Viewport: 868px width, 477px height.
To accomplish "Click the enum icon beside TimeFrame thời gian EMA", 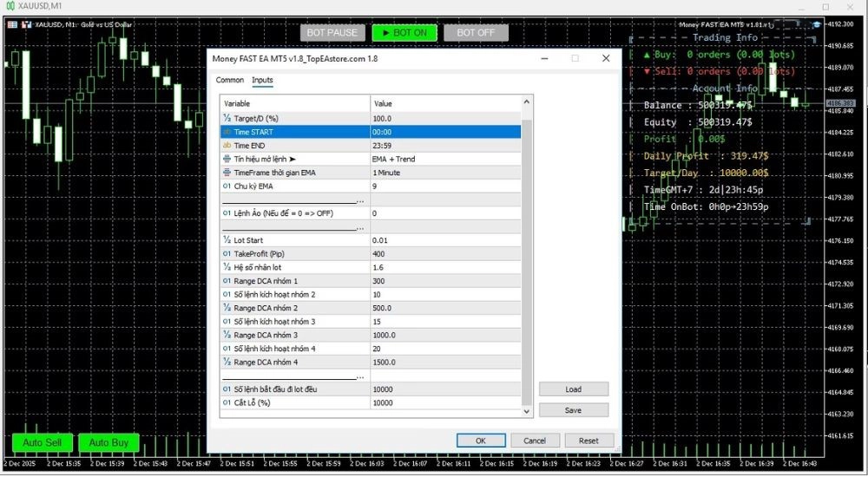I will click(227, 173).
